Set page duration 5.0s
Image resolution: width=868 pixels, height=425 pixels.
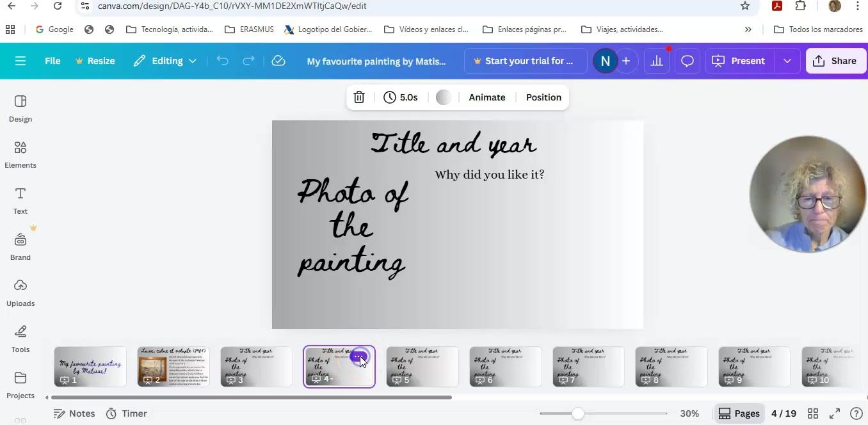pyautogui.click(x=401, y=97)
